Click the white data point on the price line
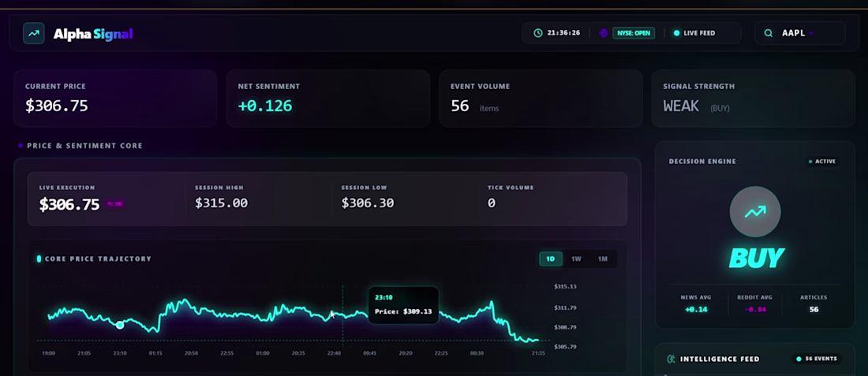 [120, 325]
